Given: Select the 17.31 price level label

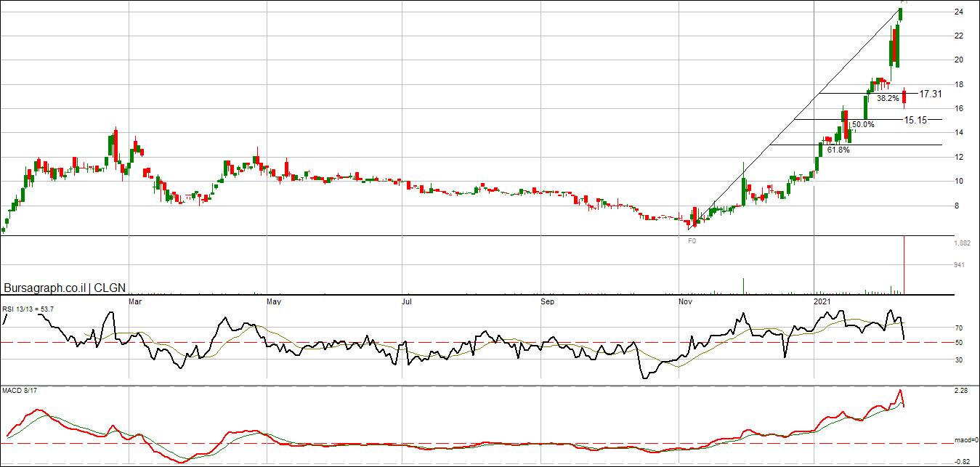Looking at the screenshot, I should [x=931, y=94].
